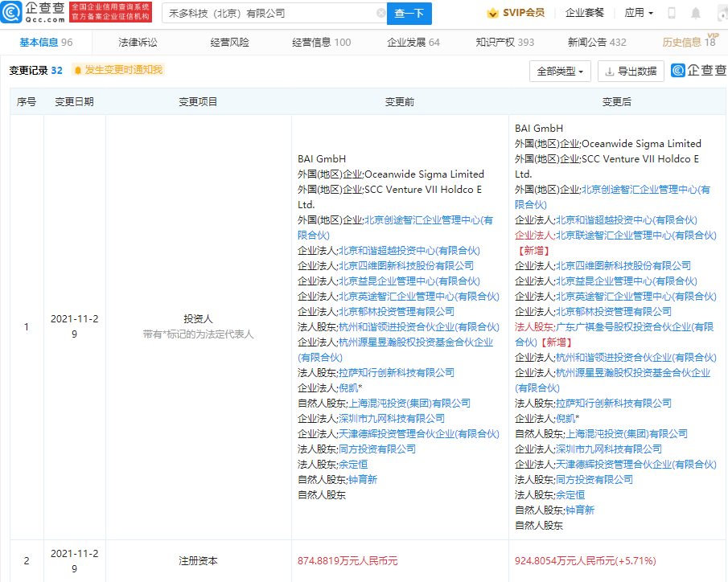The width and height of the screenshot is (728, 582).
Task: Open 上海混沌投资(集团)有限公司 in the 变更前 column
Action: click(409, 404)
